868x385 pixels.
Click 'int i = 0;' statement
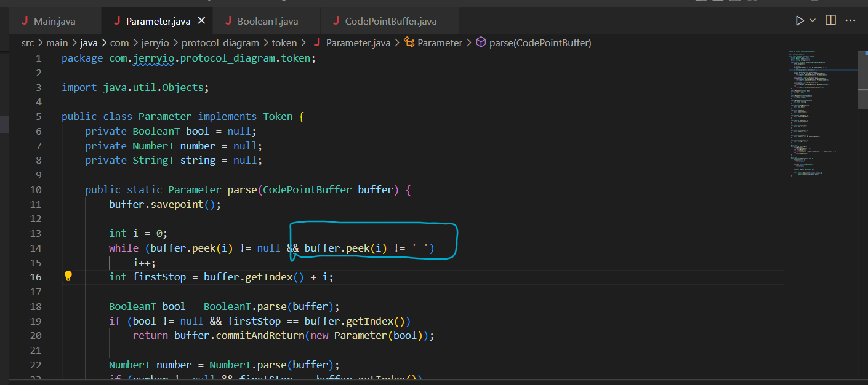pos(139,233)
